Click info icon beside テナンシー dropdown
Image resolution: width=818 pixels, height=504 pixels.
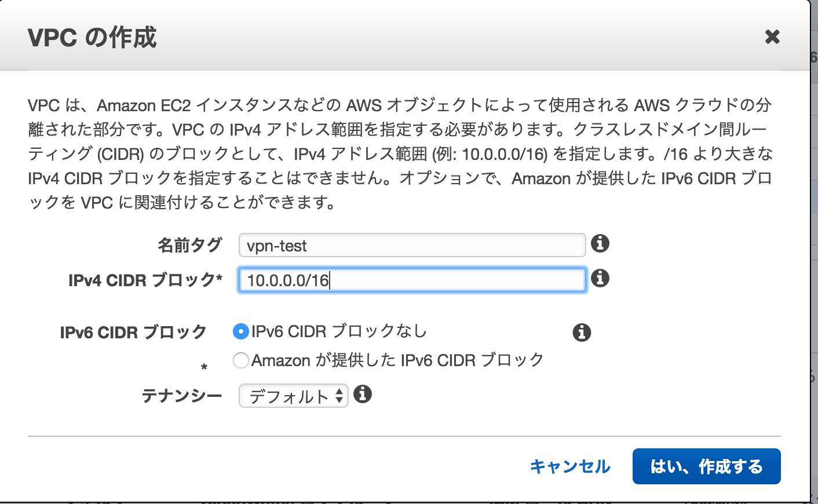363,395
